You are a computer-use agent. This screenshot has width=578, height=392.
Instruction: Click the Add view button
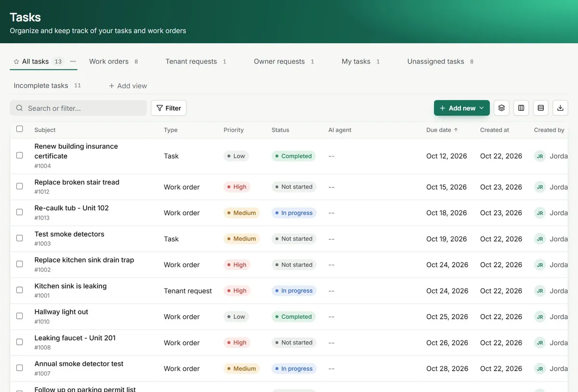(128, 86)
